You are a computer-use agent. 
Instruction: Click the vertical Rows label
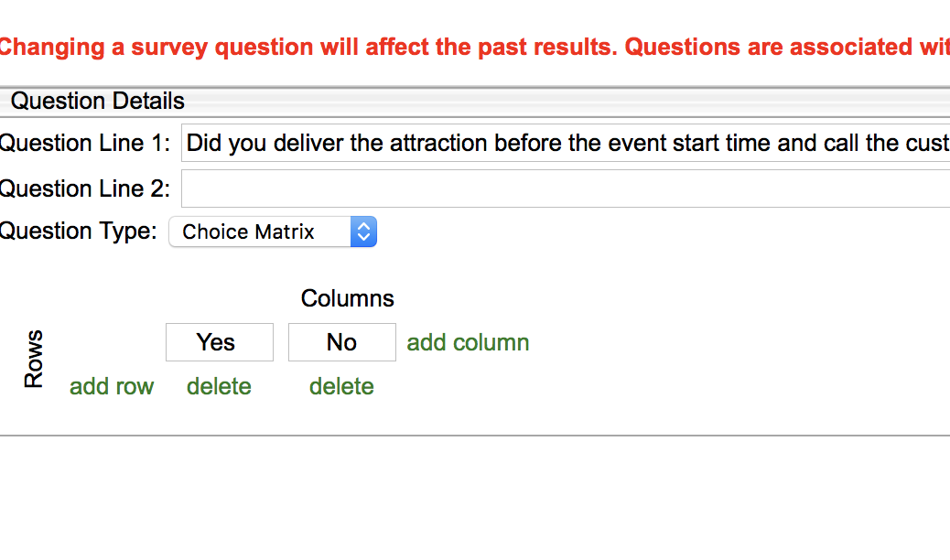click(x=34, y=360)
